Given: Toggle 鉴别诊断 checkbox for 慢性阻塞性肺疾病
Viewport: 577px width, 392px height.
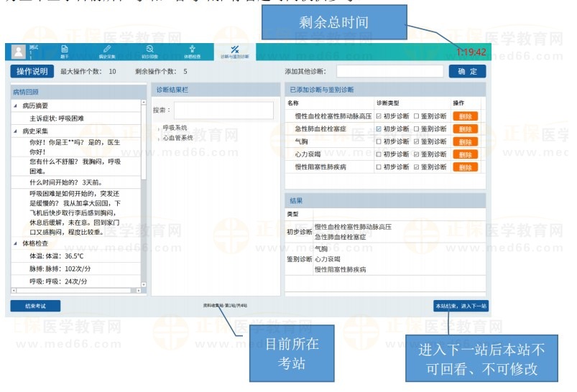Looking at the screenshot, I should coord(416,167).
